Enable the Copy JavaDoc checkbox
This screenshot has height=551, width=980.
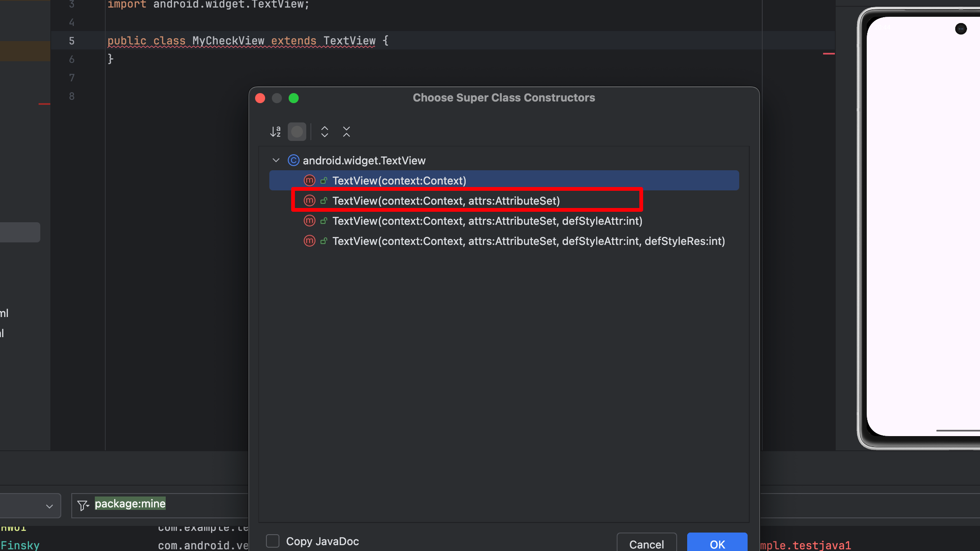point(273,541)
